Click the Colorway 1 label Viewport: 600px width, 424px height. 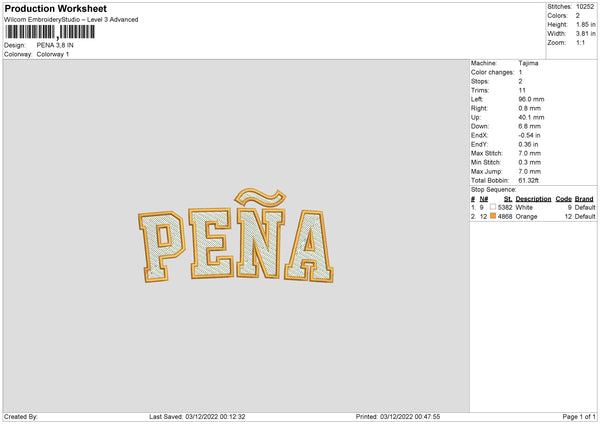[53, 54]
